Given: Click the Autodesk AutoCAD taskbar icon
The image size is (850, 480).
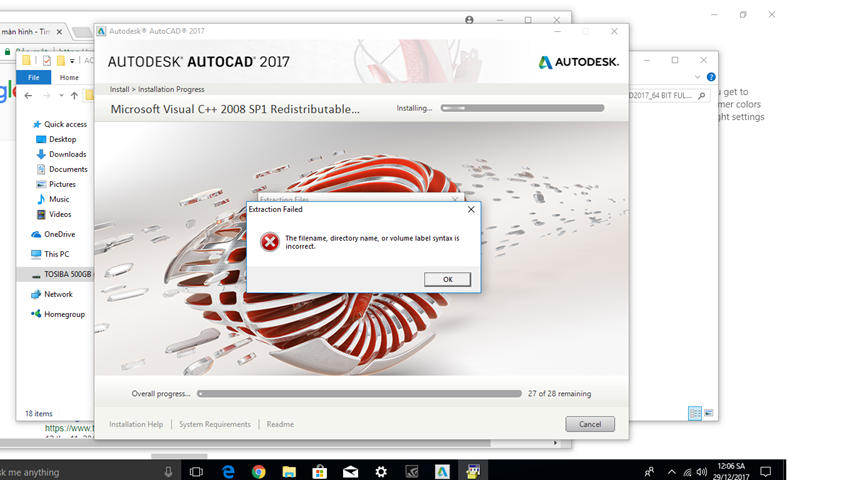Looking at the screenshot, I should click(x=442, y=471).
